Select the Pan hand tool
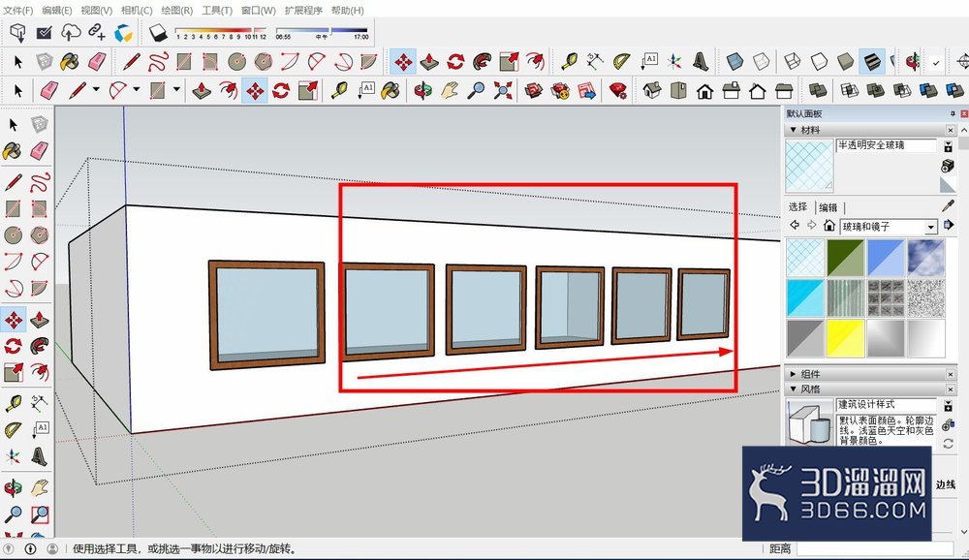This screenshot has width=969, height=560. (x=450, y=91)
